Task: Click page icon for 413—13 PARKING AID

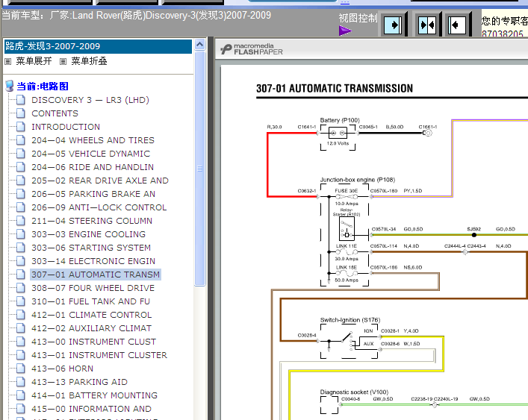Action: click(x=21, y=382)
